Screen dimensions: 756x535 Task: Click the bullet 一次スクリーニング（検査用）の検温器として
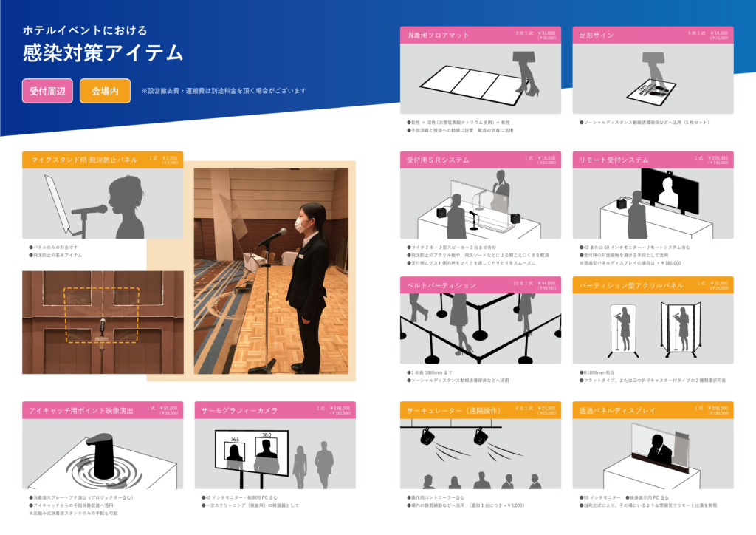(250, 505)
